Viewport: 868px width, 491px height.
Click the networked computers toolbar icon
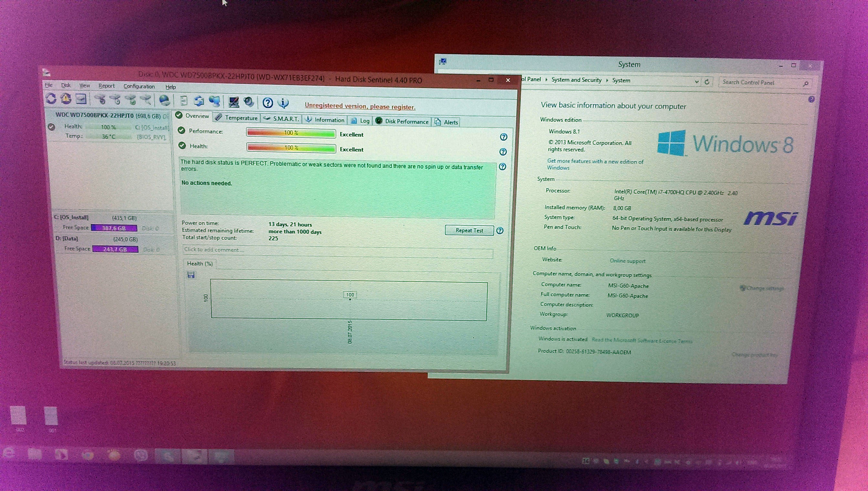point(214,101)
